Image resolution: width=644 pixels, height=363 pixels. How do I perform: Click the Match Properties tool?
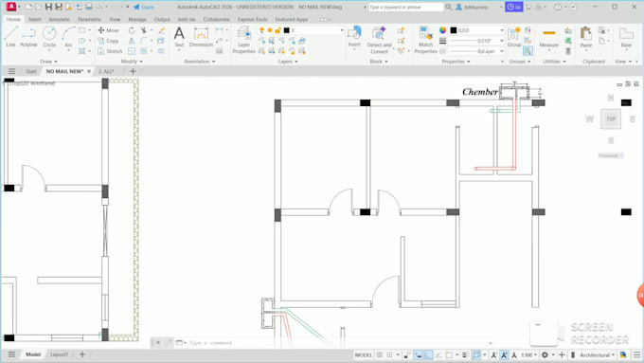click(426, 40)
